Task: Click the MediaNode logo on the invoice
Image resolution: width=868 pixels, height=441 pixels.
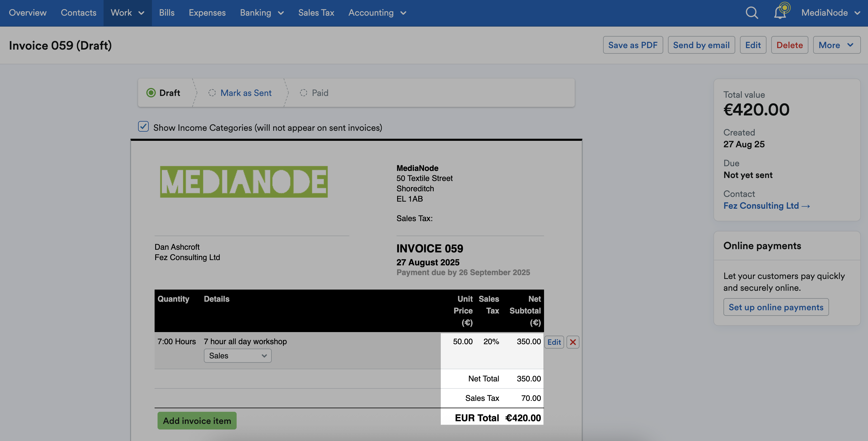Action: click(244, 182)
